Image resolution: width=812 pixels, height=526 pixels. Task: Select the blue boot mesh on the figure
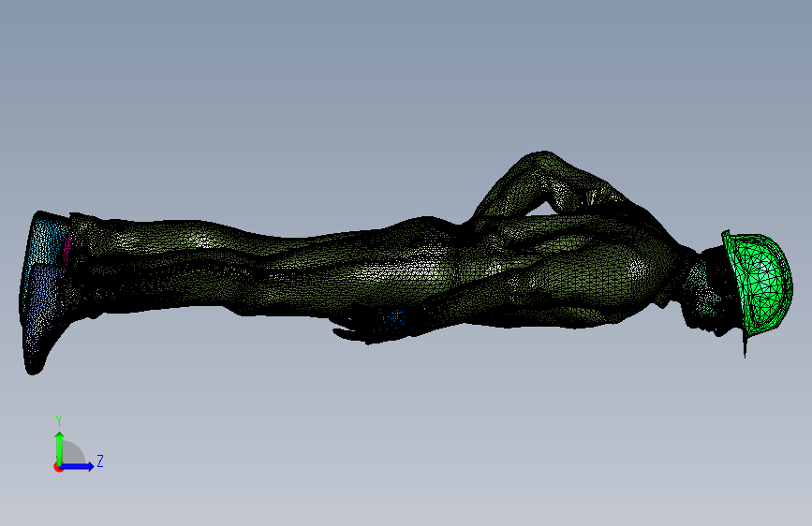click(43, 295)
